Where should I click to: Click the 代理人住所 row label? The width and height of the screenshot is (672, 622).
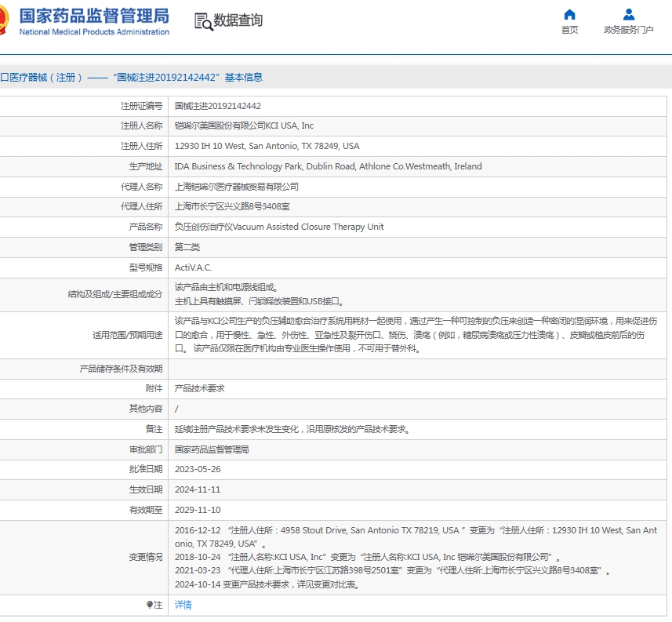(x=141, y=206)
